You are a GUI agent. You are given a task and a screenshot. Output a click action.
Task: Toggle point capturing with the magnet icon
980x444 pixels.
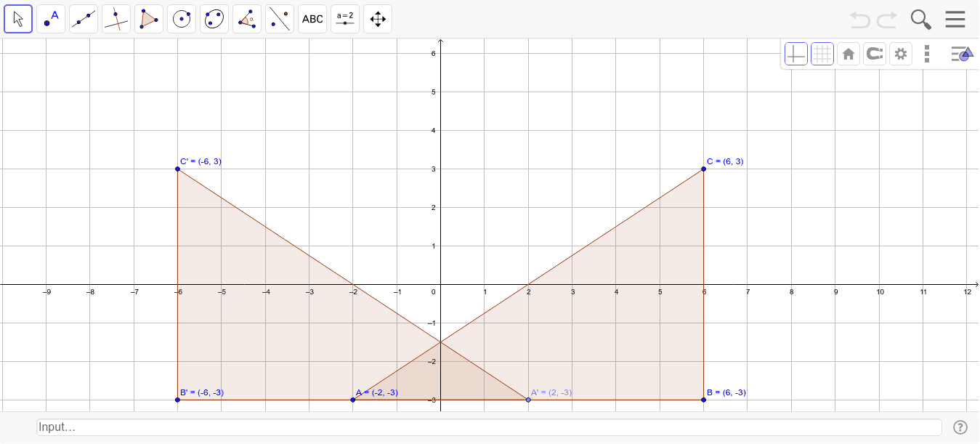(875, 53)
